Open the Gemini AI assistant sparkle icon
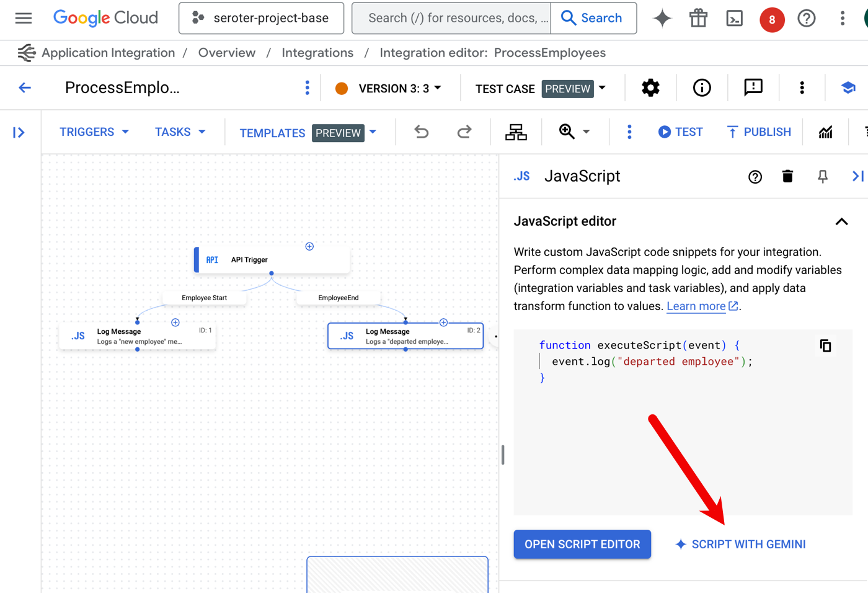The width and height of the screenshot is (868, 593). point(662,19)
